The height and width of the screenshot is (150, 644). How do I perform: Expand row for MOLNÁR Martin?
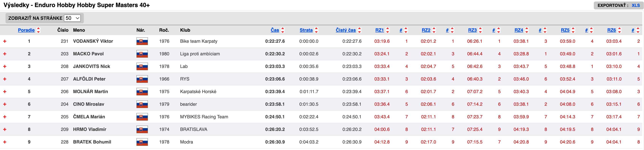(x=5, y=92)
